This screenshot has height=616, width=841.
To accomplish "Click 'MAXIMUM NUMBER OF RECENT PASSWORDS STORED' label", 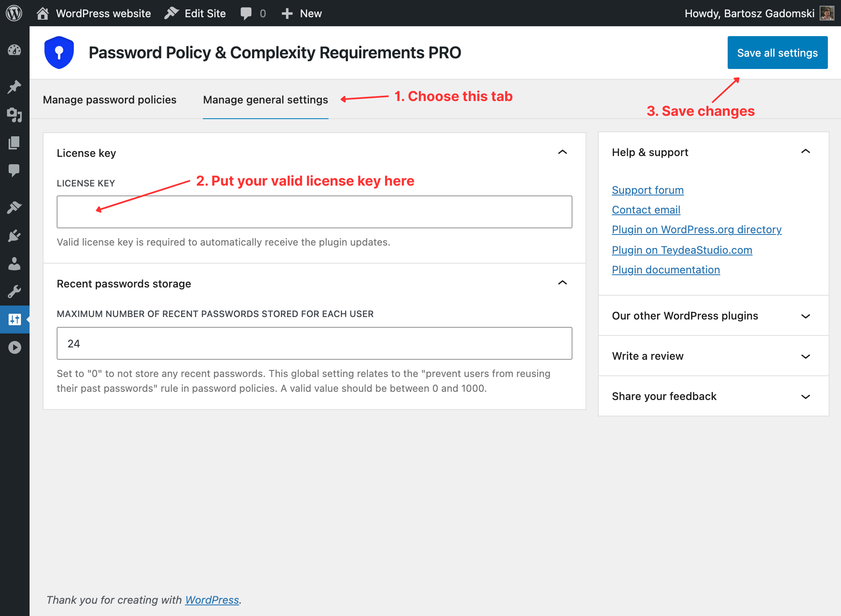I will point(215,314).
